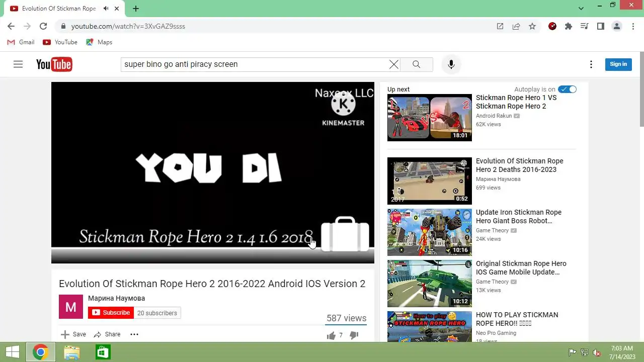Open the page in app icon
644x362 pixels.
point(500,26)
